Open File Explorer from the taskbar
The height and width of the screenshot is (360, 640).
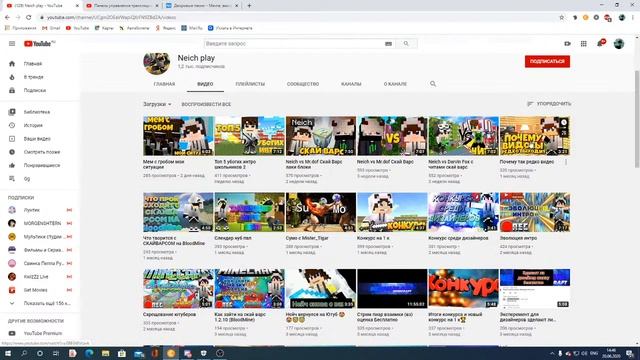click(x=105, y=353)
